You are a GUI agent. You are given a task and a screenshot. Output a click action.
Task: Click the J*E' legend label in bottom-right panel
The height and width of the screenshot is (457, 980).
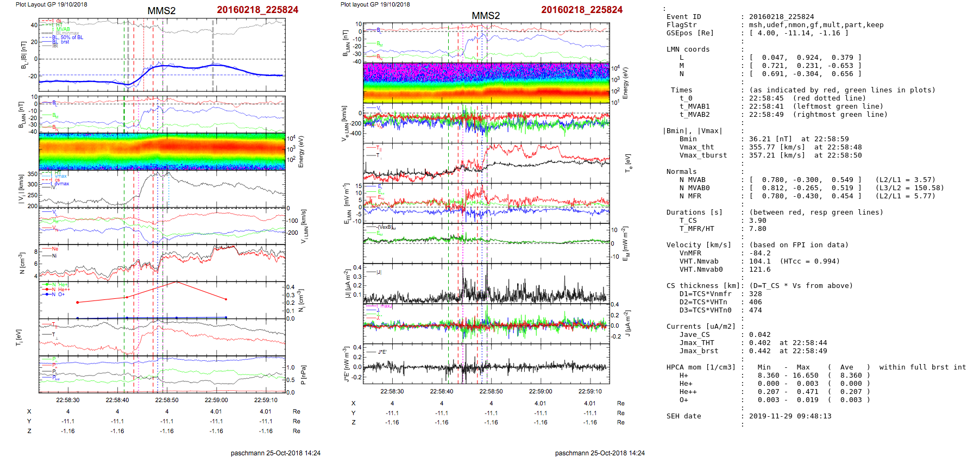coord(382,352)
